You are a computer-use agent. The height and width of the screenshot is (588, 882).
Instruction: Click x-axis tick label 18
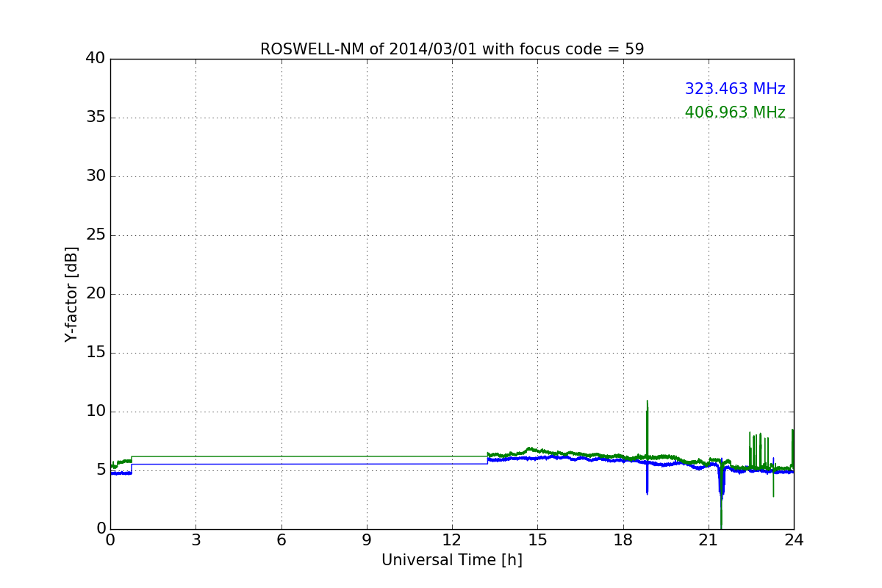[x=623, y=540]
